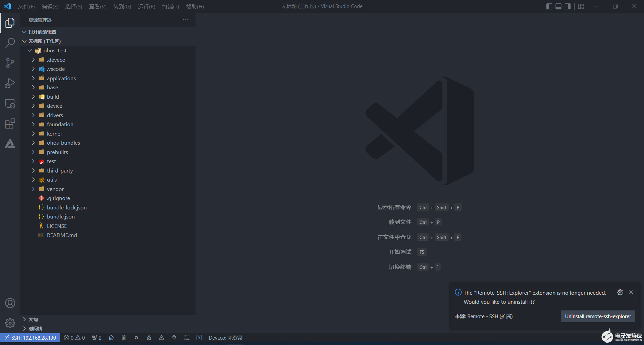Click the circle icon in status bar

click(x=136, y=338)
